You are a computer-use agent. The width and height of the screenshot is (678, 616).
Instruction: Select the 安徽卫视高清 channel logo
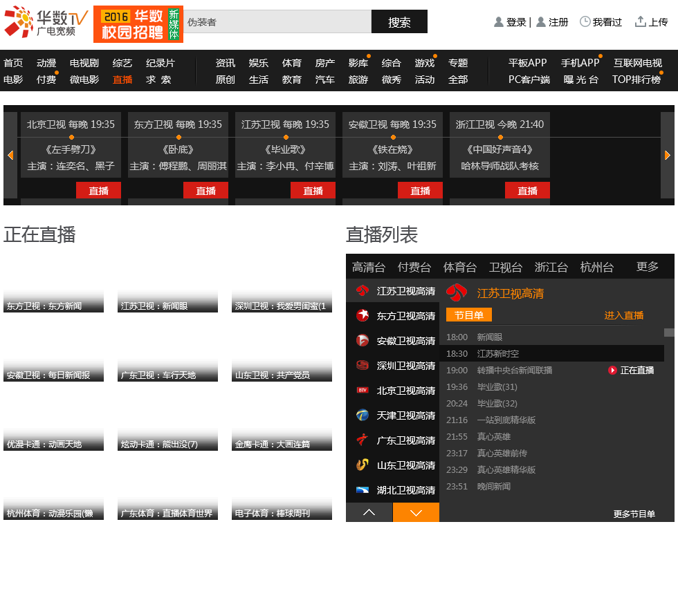tap(363, 340)
